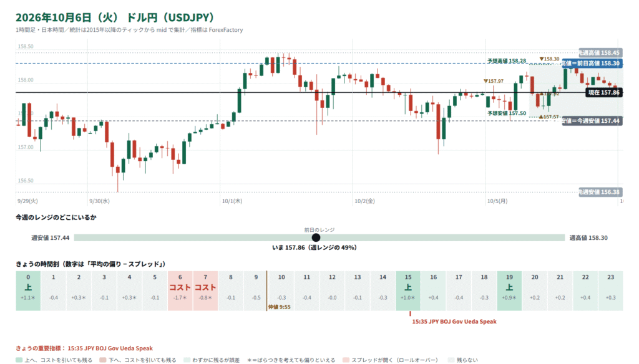Click the 10/1(木) date axis label
This screenshot has height=364, width=639.
[x=232, y=201]
